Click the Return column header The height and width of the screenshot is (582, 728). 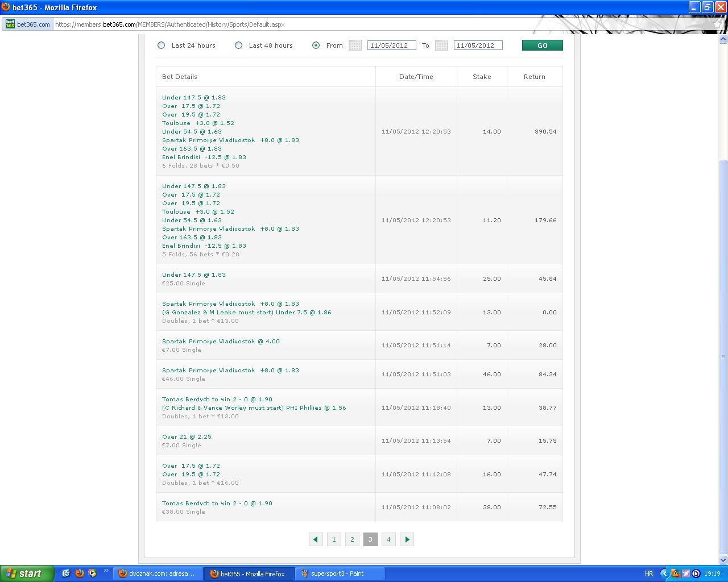point(535,77)
